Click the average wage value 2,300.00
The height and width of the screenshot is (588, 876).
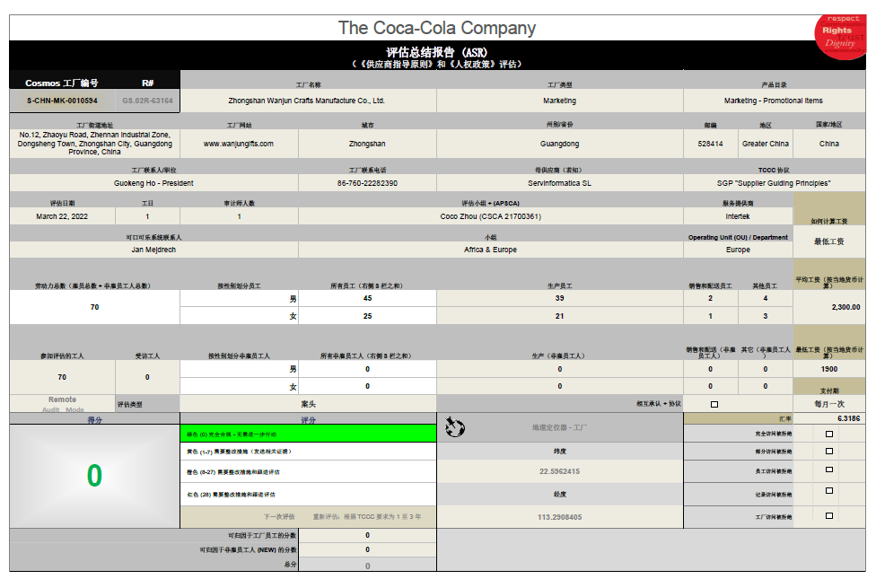coord(845,307)
